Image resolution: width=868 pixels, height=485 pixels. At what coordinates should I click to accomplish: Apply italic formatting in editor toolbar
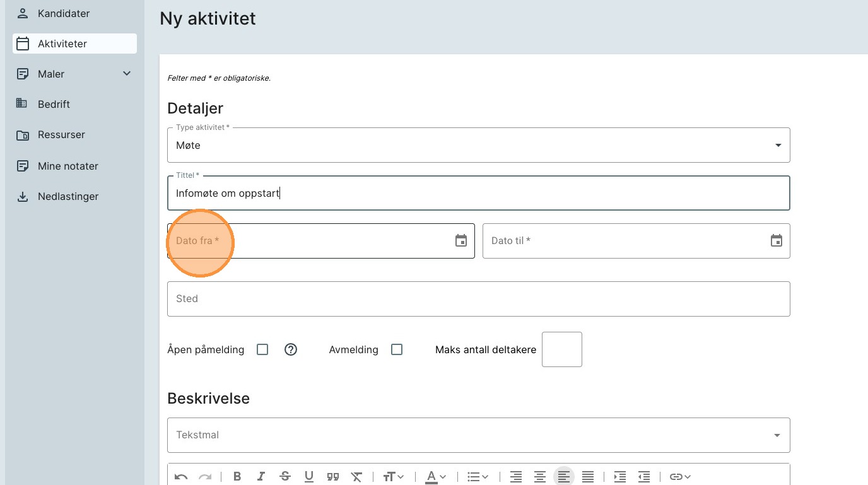261,477
